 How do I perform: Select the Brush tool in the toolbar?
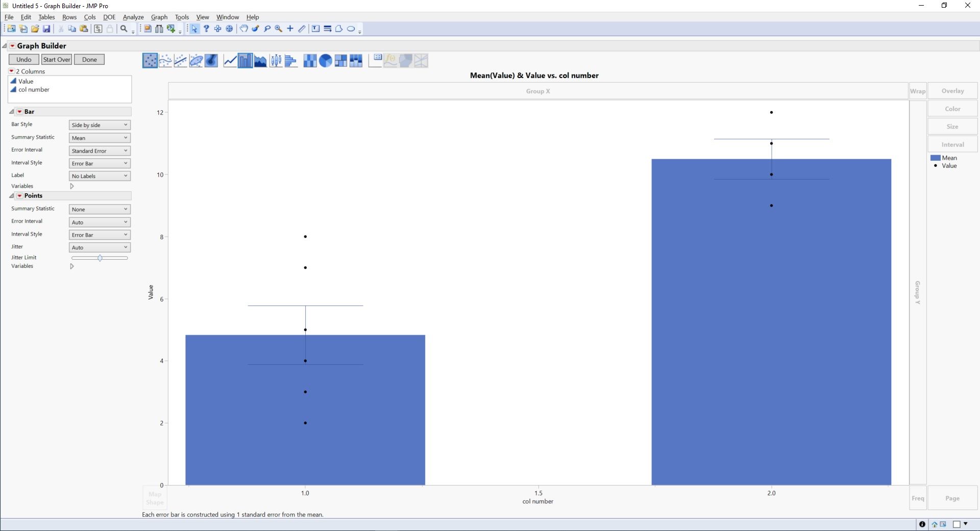coord(256,29)
